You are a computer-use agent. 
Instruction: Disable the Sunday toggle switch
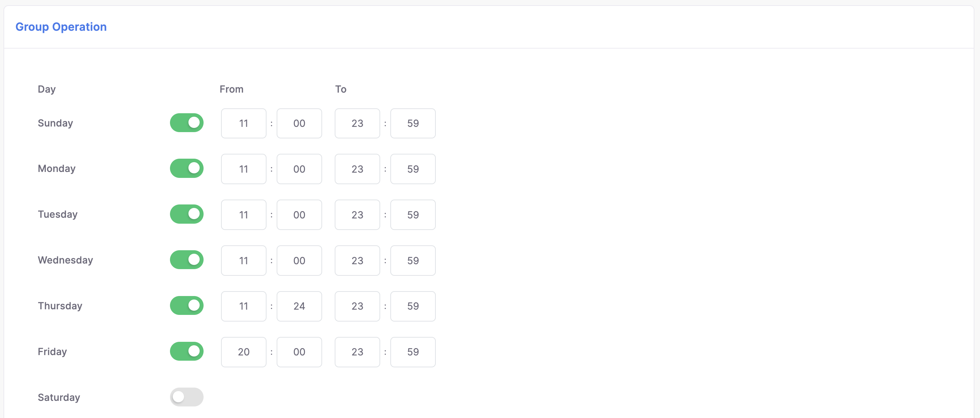coord(186,123)
